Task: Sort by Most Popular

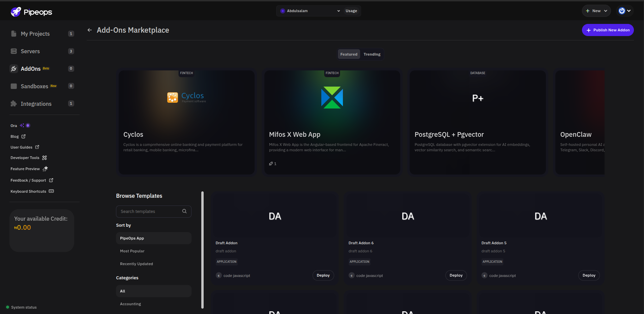Action: click(x=154, y=251)
